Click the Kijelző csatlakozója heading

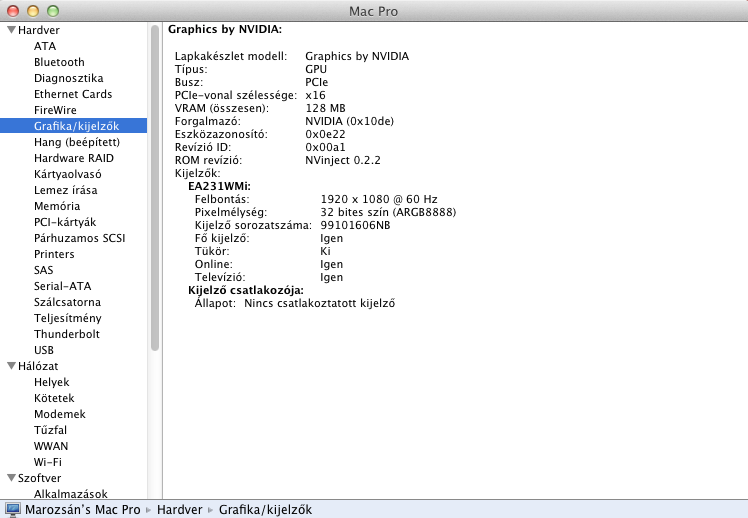click(x=246, y=290)
